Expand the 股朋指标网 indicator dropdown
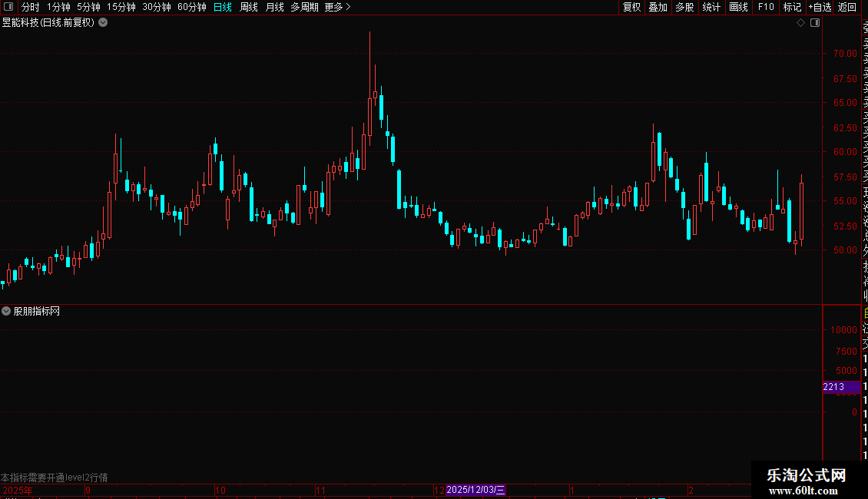This screenshot has height=499, width=868. coord(6,312)
